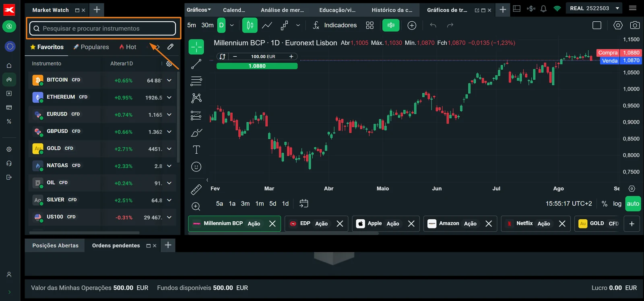644x301 pixels.
Task: Open the workspace layout icon
Action: (x=517, y=8)
